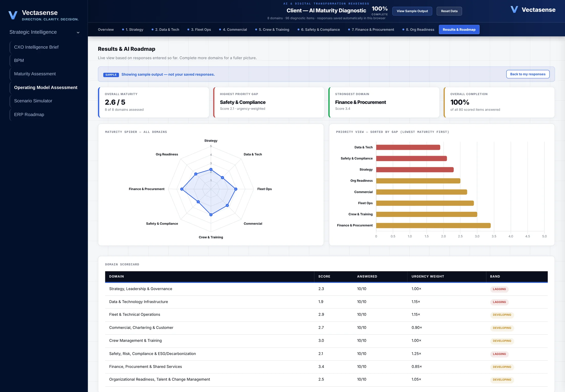Click 'Commercial, Chartering & Customer' row
Viewport: 565px width, 392px height.
click(326, 328)
